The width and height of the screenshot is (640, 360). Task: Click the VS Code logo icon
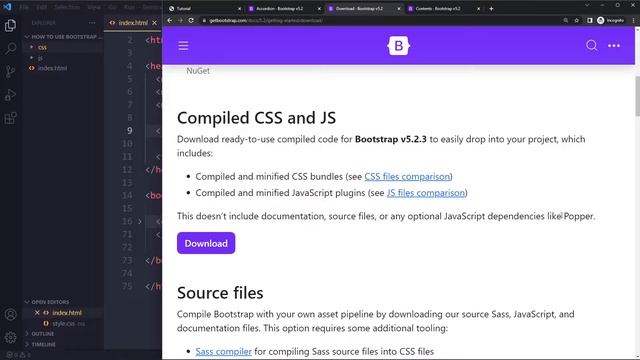pos(7,7)
